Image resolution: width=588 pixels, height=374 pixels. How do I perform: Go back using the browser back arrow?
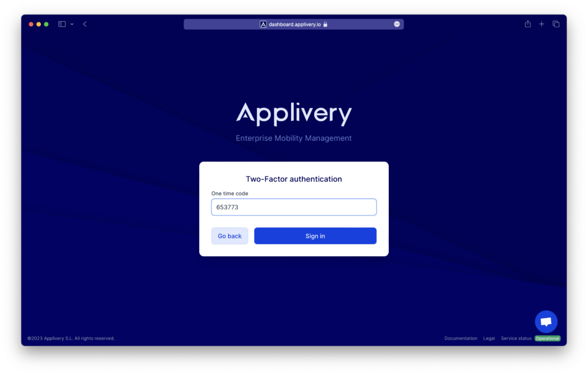tap(85, 24)
